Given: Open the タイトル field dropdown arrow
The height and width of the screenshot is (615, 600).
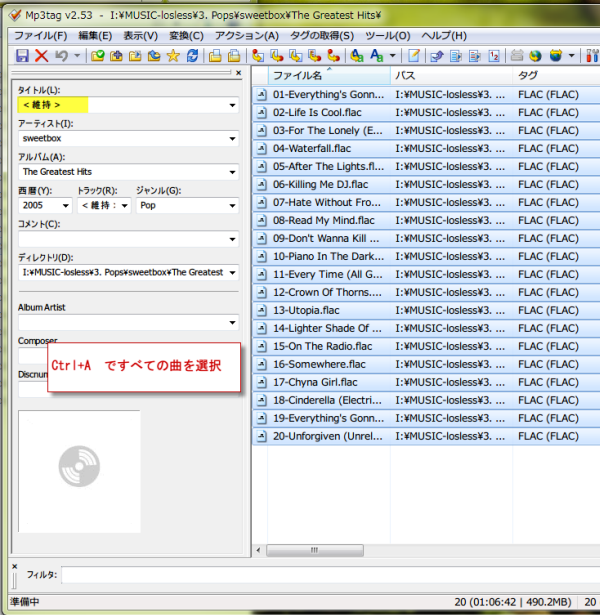Looking at the screenshot, I should point(232,104).
